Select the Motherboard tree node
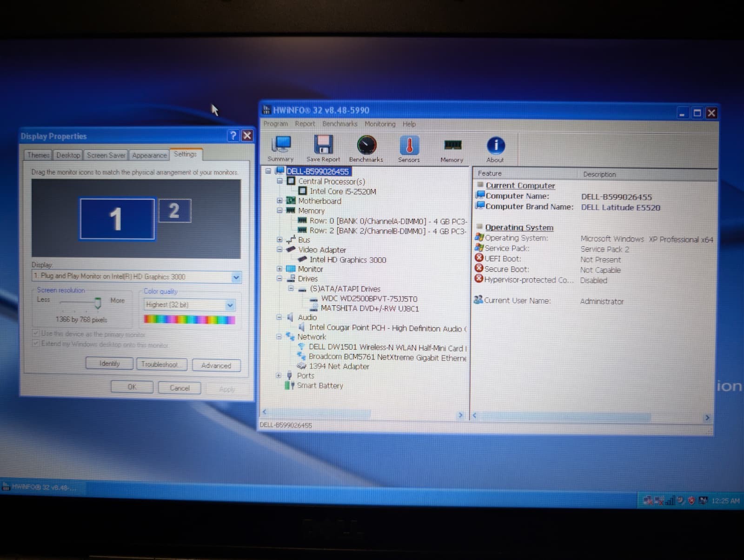744x560 pixels. [319, 201]
